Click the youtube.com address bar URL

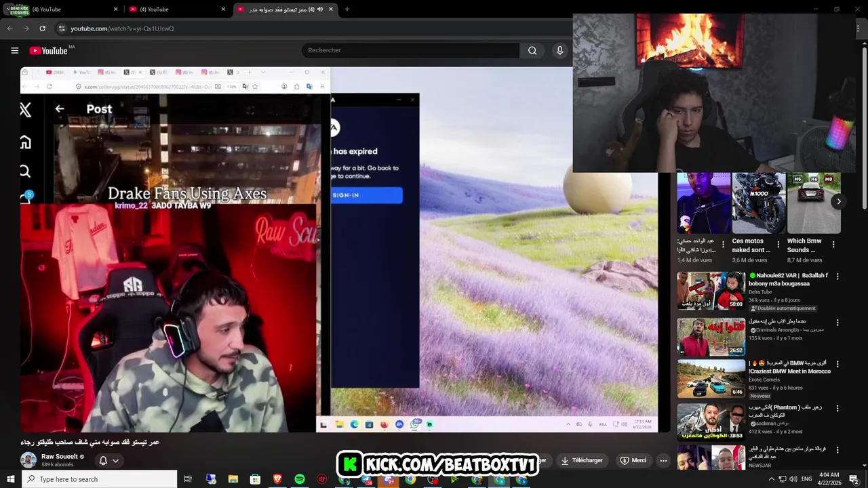point(122,28)
